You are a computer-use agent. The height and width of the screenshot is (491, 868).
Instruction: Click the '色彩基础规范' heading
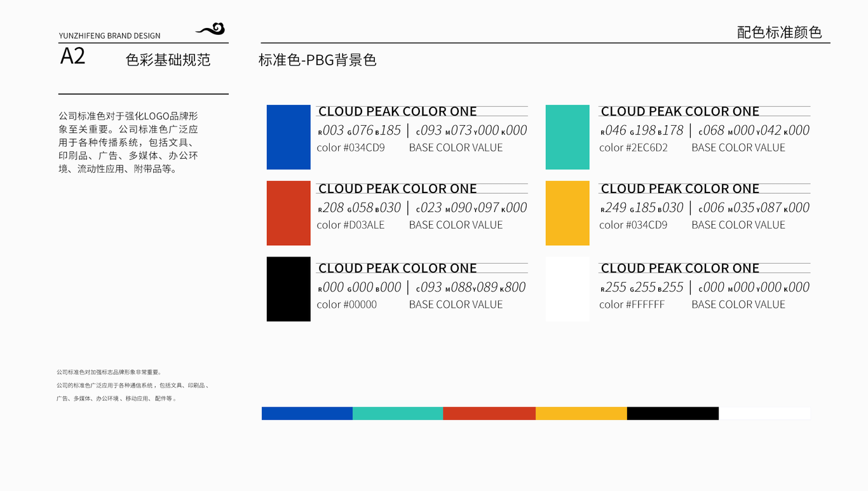tap(168, 60)
